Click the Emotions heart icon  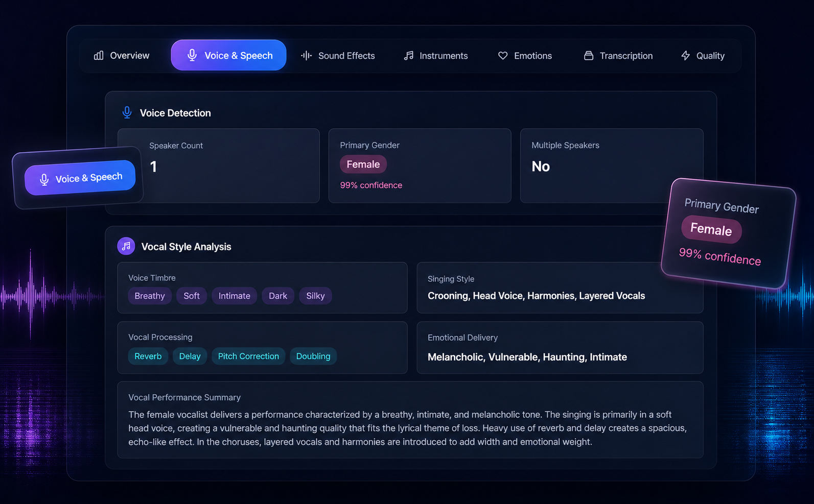[x=503, y=56]
